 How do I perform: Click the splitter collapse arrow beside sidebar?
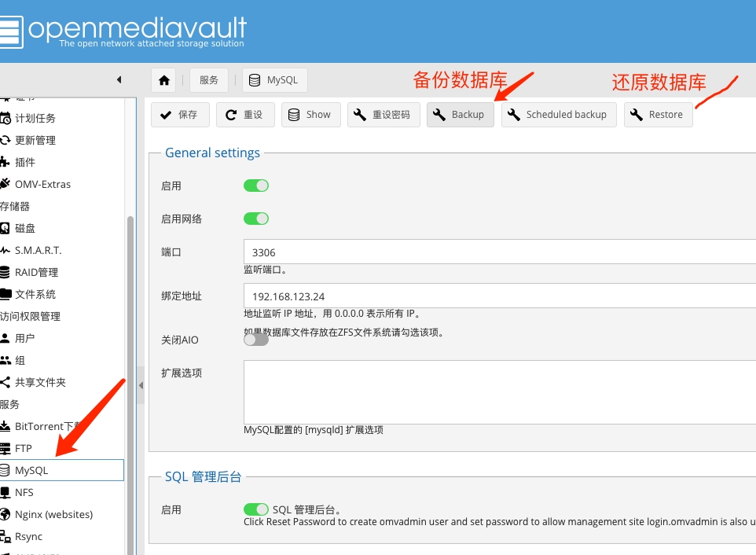point(141,385)
